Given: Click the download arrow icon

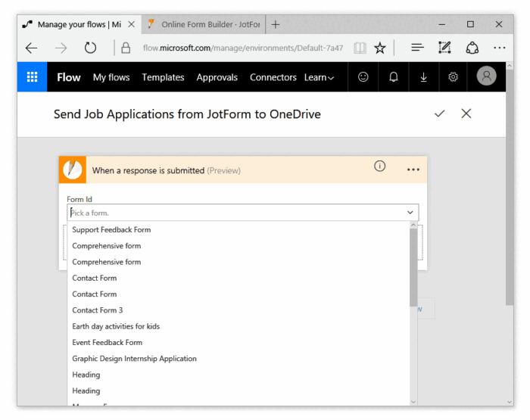Looking at the screenshot, I should pyautogui.click(x=423, y=77).
